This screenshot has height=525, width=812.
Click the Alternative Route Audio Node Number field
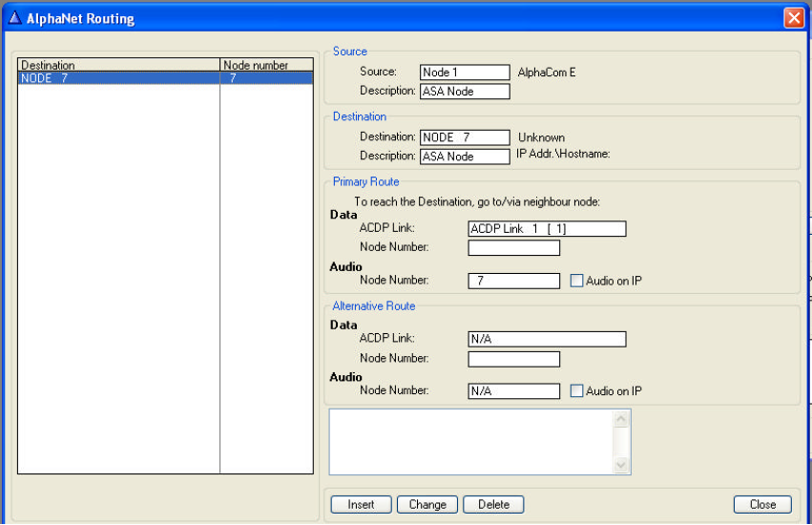(x=513, y=391)
